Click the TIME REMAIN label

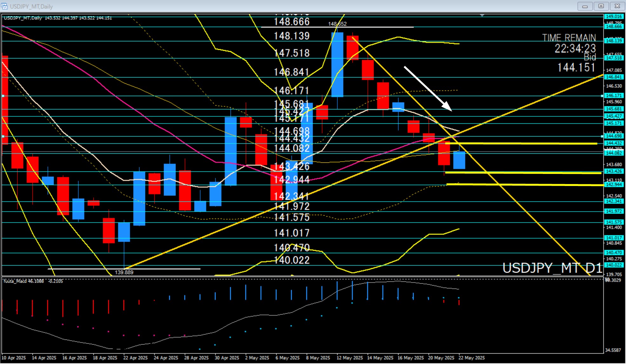coord(569,38)
